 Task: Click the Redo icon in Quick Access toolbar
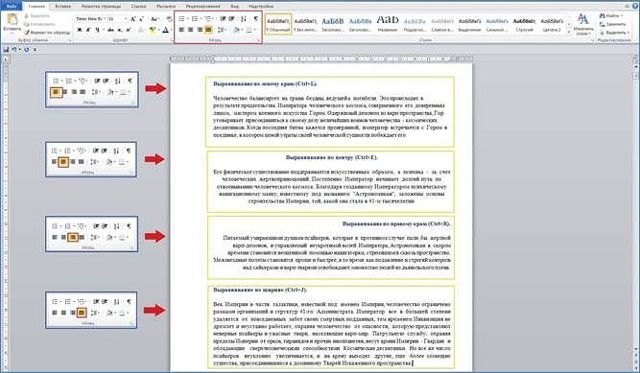point(26,50)
